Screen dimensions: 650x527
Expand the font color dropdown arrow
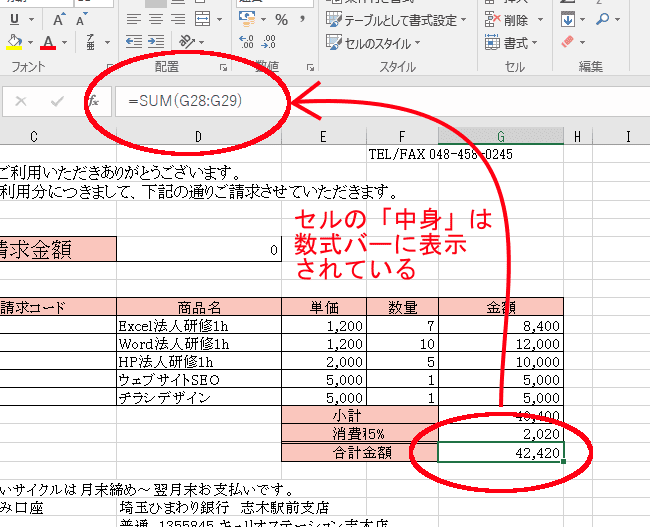point(65,43)
